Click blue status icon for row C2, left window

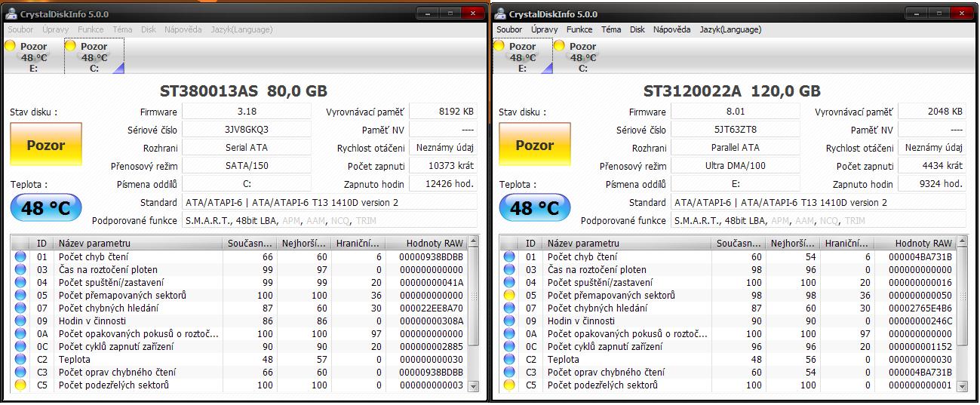point(20,360)
